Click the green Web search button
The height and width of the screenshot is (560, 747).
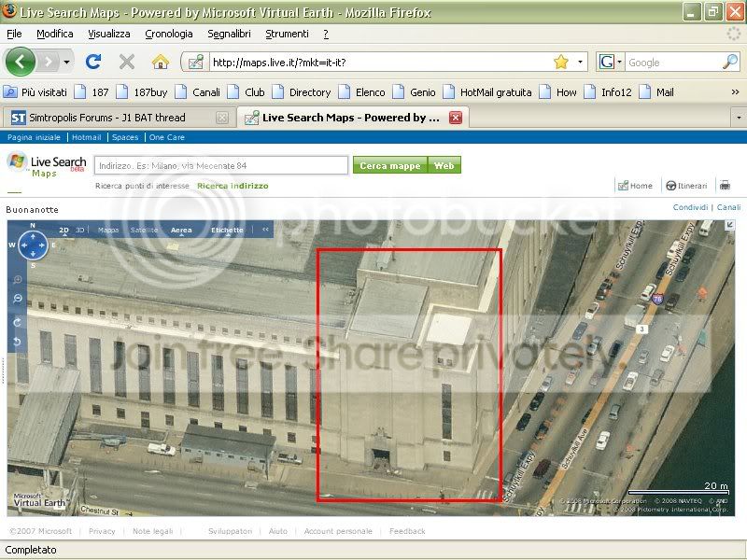point(444,165)
